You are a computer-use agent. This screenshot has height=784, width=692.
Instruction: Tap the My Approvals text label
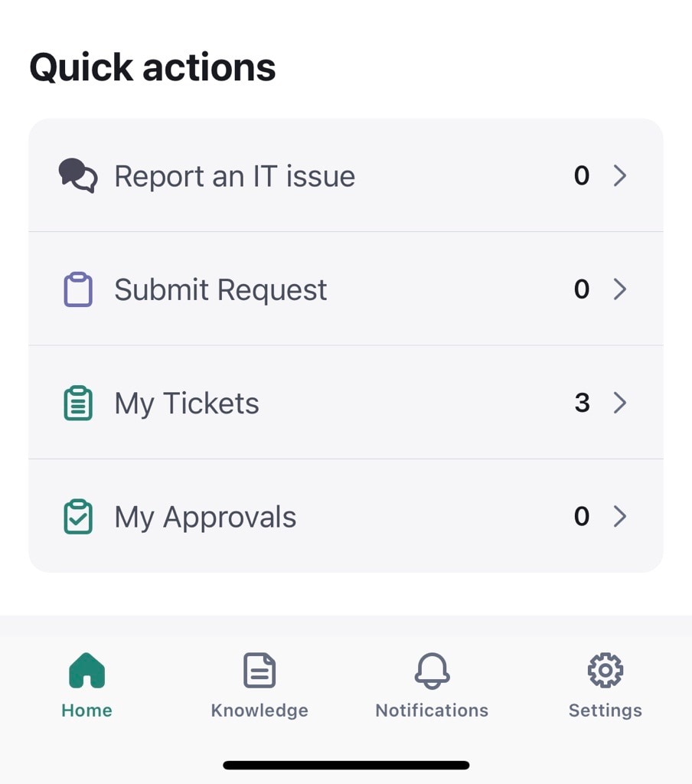[205, 517]
